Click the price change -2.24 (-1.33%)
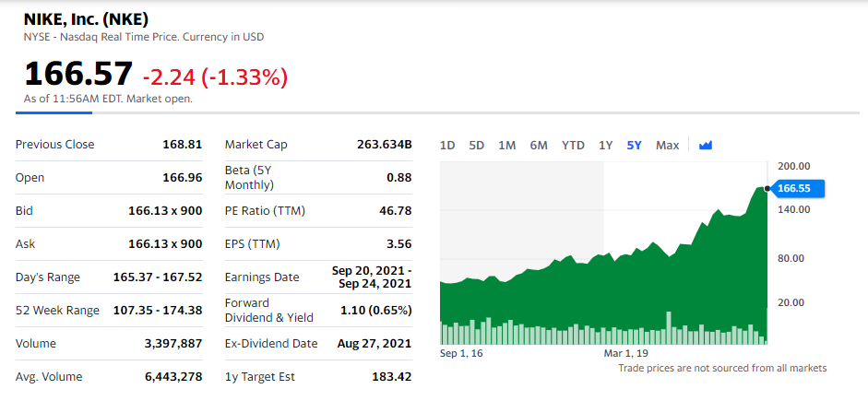The width and height of the screenshot is (868, 401). click(x=215, y=78)
